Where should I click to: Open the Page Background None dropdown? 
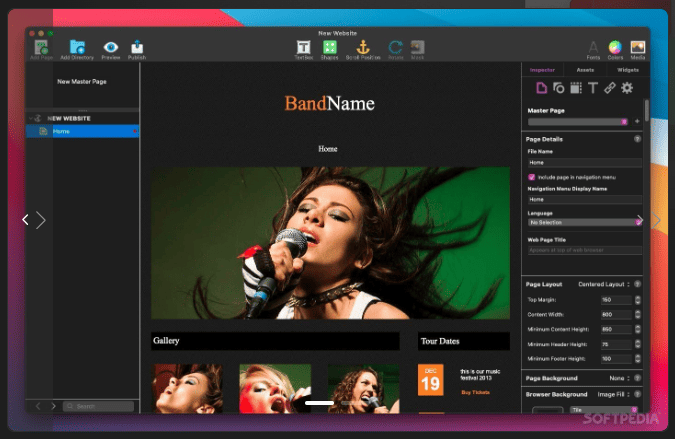[619, 378]
